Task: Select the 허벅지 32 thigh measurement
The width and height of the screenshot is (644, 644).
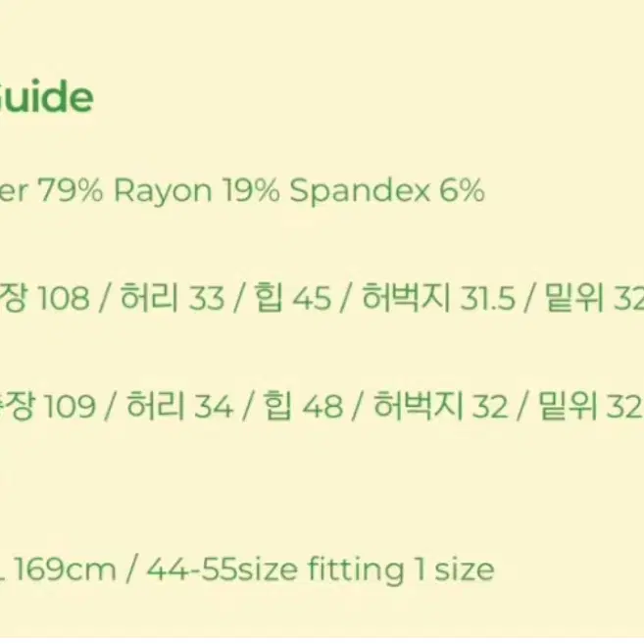Action: click(440, 406)
